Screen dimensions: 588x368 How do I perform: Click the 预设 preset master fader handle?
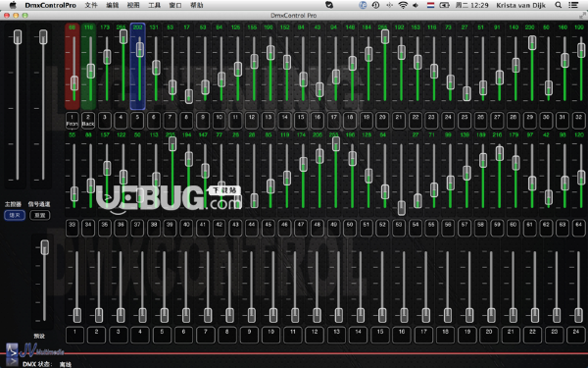pyautogui.click(x=45, y=247)
